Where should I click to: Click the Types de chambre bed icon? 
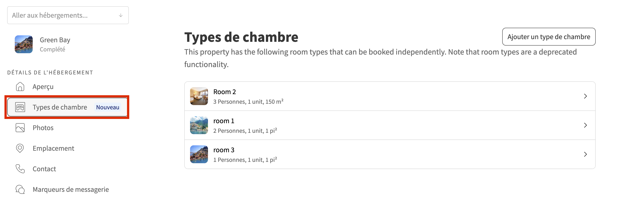pyautogui.click(x=20, y=107)
